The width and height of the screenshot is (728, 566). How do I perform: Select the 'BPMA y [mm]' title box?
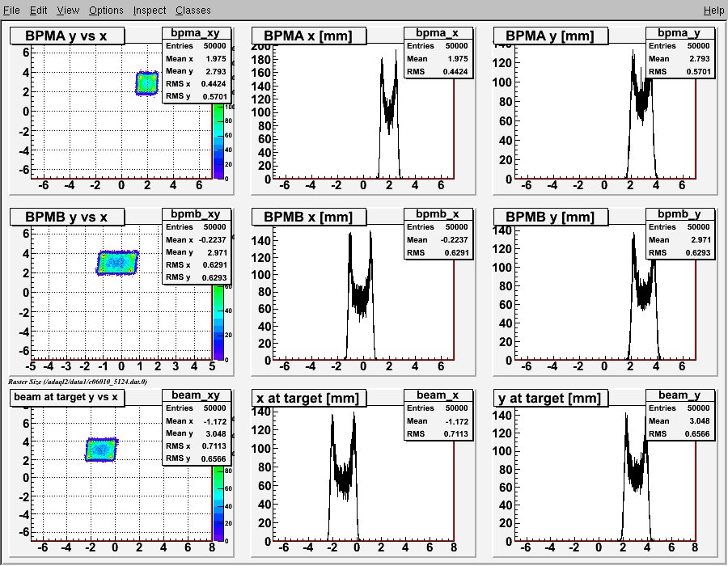[550, 36]
